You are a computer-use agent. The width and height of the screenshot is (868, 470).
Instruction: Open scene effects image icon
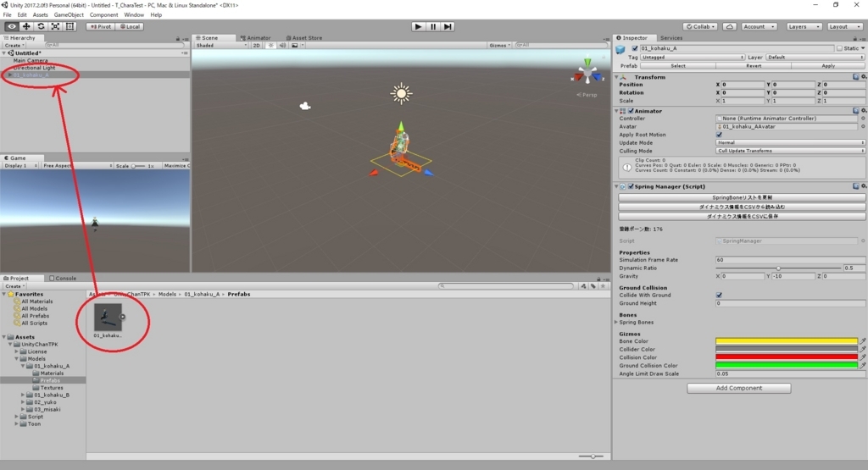(x=295, y=46)
